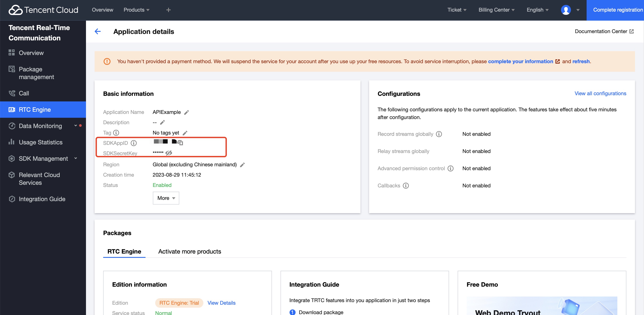Open Usage Statistics in sidebar
Image resolution: width=644 pixels, height=315 pixels.
43,142
